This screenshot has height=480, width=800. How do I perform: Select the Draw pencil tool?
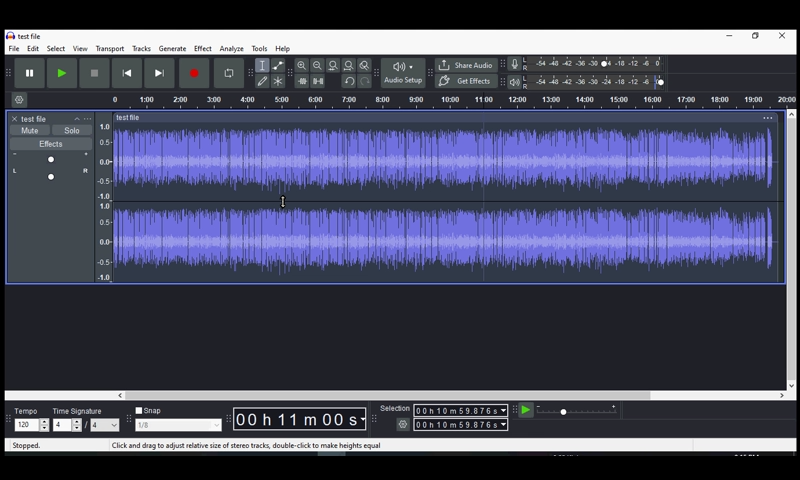[x=262, y=81]
